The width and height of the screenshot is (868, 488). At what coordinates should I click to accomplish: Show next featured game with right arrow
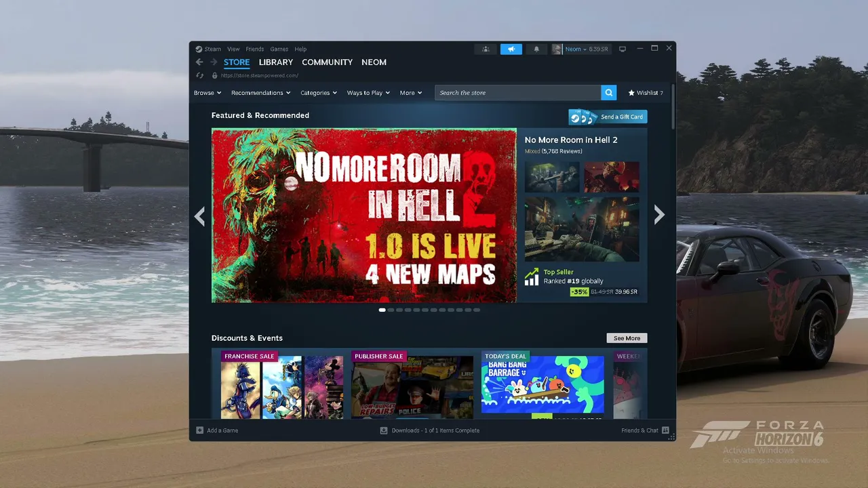pyautogui.click(x=659, y=215)
